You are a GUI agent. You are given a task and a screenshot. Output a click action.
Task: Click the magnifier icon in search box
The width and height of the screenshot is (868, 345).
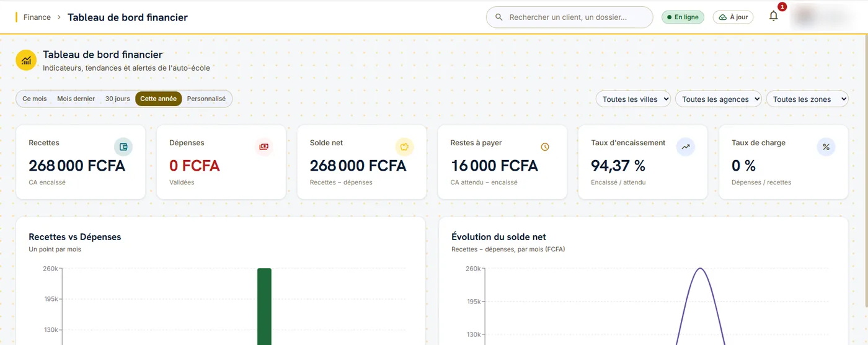coord(498,17)
